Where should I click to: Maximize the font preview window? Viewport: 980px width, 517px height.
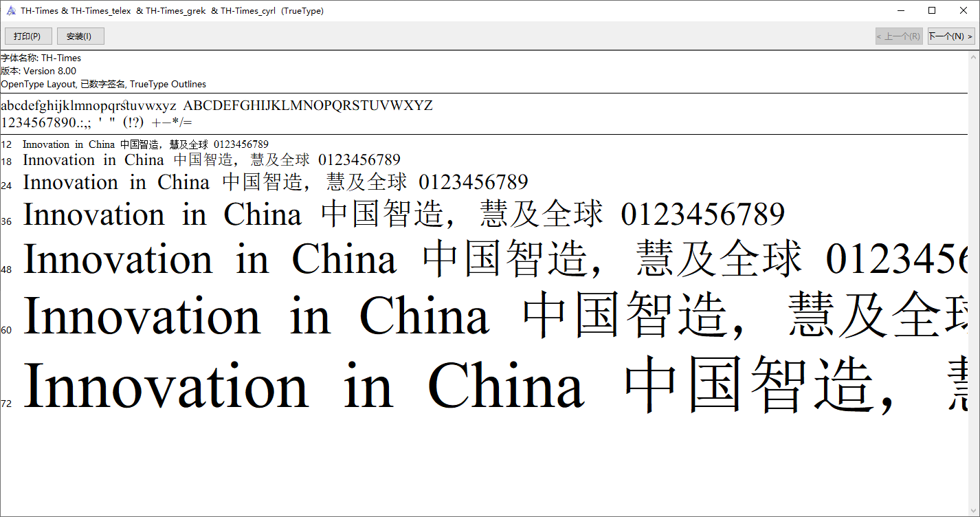point(931,10)
